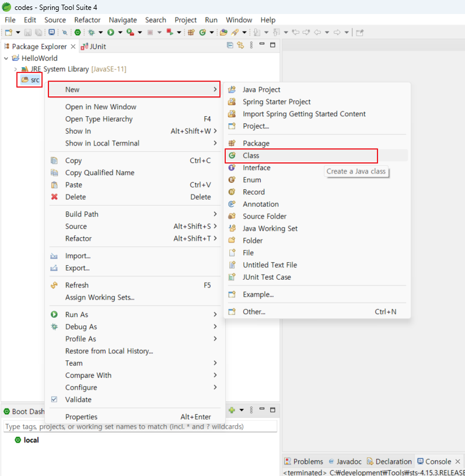Click Refresh in the context menu
Viewport: 465px width, 476px height.
(x=134, y=285)
